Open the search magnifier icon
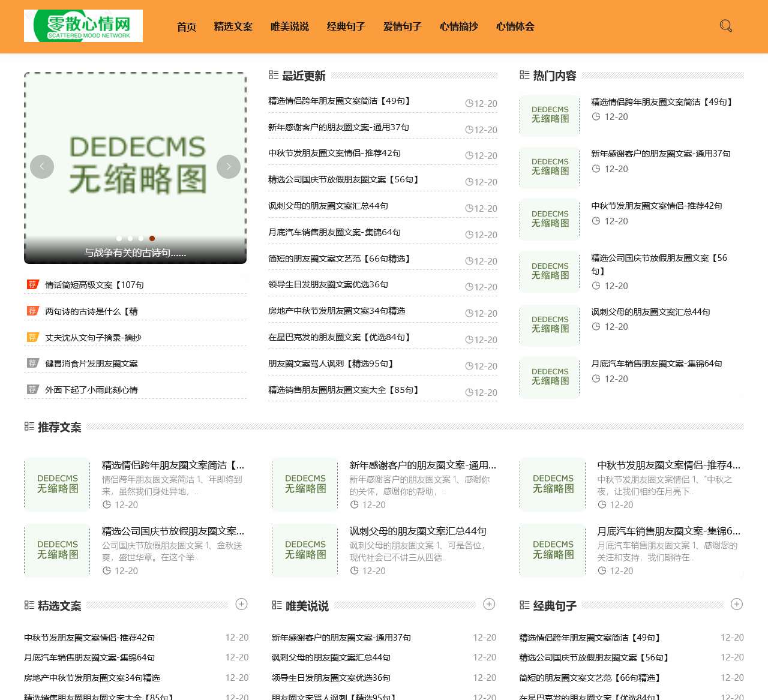 click(726, 26)
